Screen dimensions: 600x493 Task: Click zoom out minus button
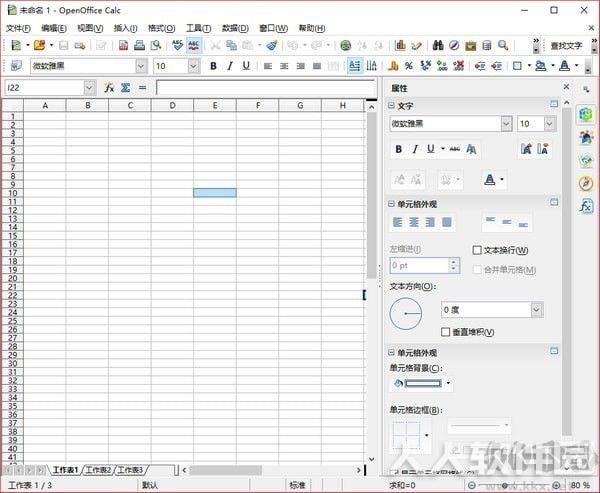(472, 485)
